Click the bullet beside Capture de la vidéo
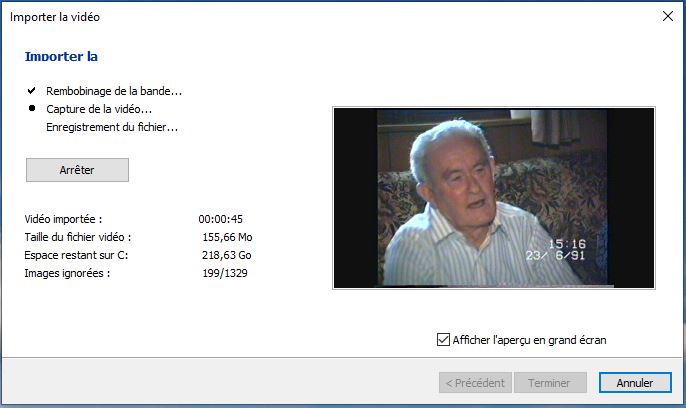 coord(32,108)
